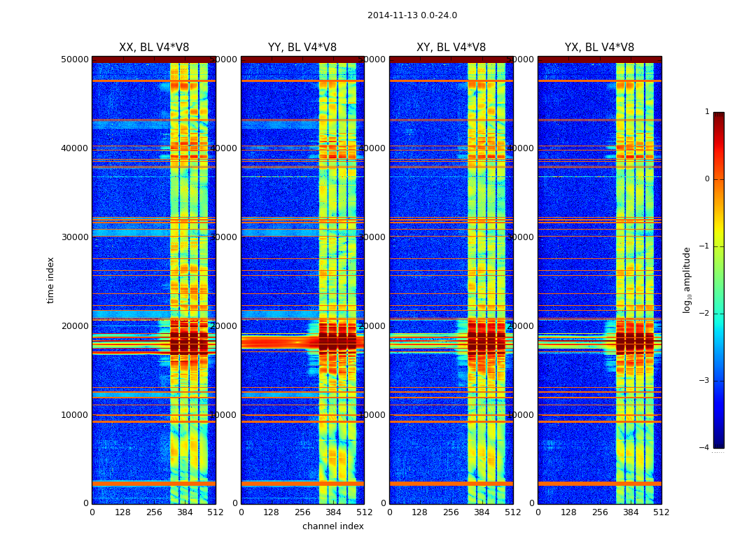
Task: Click the colorbar tick labeled −2
Action: pyautogui.click(x=704, y=313)
